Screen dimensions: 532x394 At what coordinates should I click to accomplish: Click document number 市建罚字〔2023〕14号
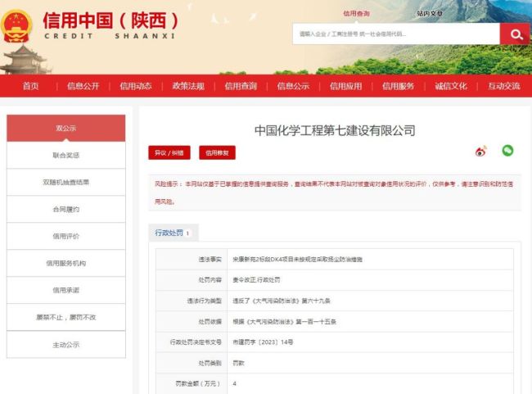[x=263, y=342]
